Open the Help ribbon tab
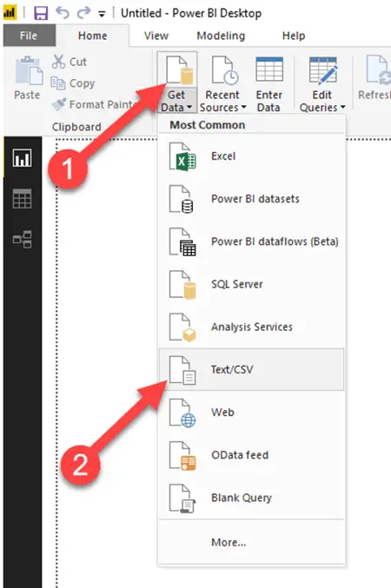 294,36
